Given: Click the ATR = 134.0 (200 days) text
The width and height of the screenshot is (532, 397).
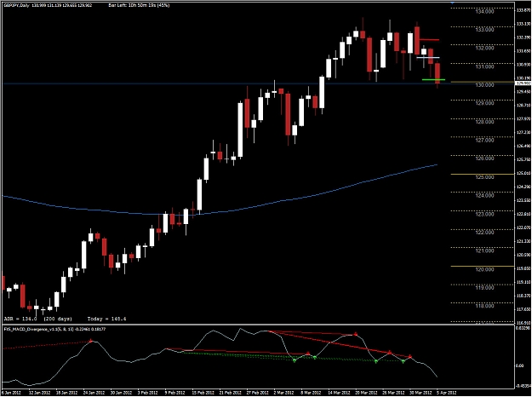Looking at the screenshot, I should tap(38, 319).
